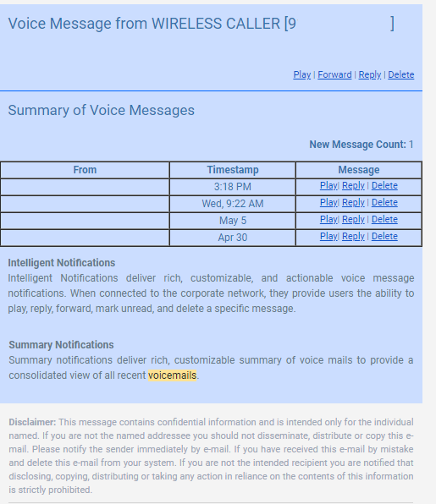Screen dimensions: 436x504
Task: Reply to the 3:18 PM voice message
Action: [x=353, y=185]
